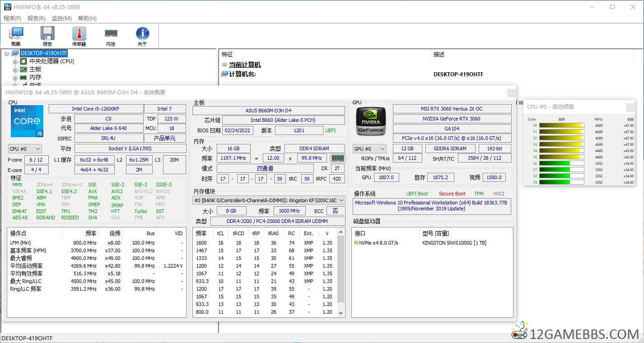
Task: Click the P4 core frequency bar
Action: tap(561, 151)
